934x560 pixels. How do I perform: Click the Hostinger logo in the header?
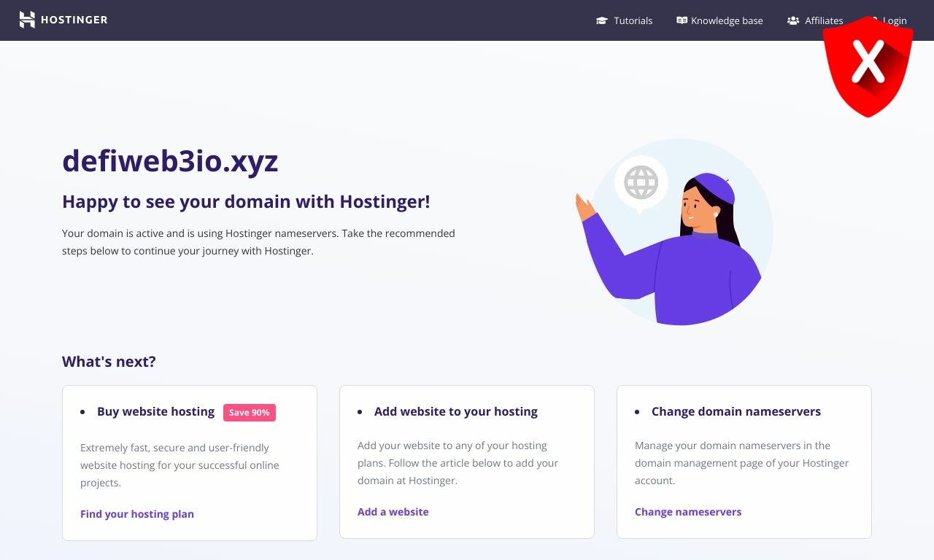(63, 20)
